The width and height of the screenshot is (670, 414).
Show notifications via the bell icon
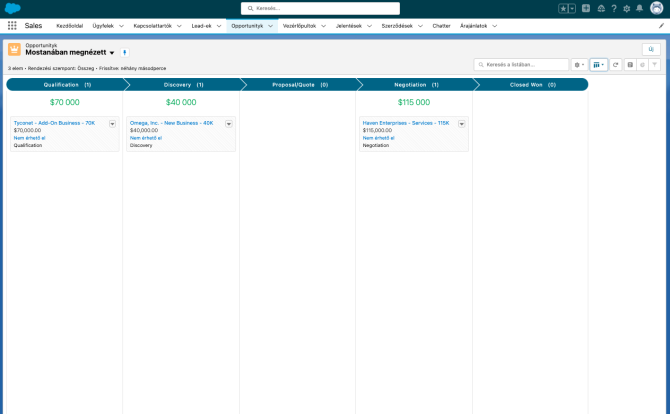click(x=640, y=8)
